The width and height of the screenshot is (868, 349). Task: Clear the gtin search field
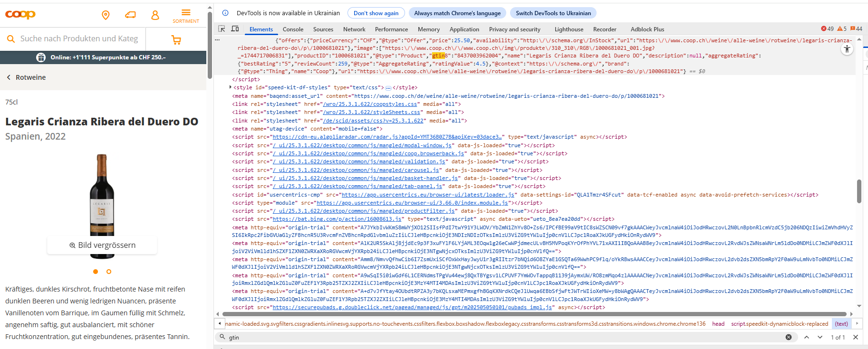pos(789,337)
